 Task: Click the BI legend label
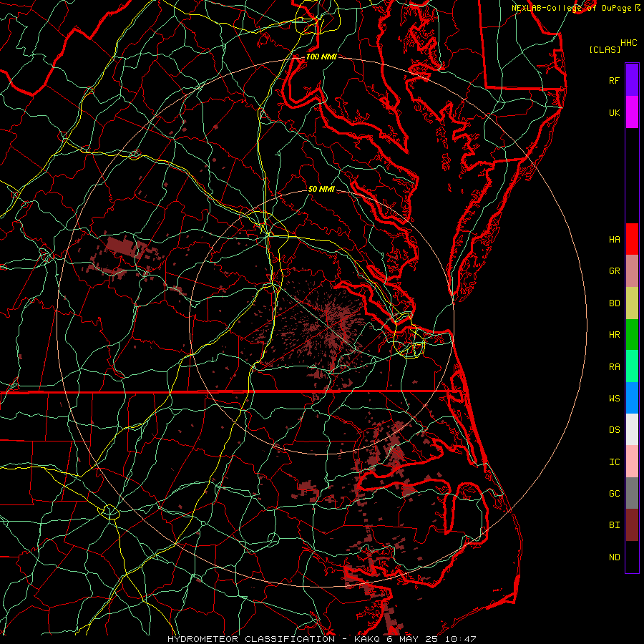coord(614,525)
